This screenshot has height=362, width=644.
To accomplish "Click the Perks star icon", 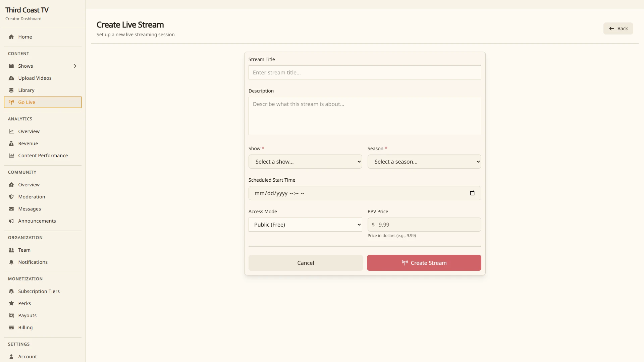I will click(11, 303).
